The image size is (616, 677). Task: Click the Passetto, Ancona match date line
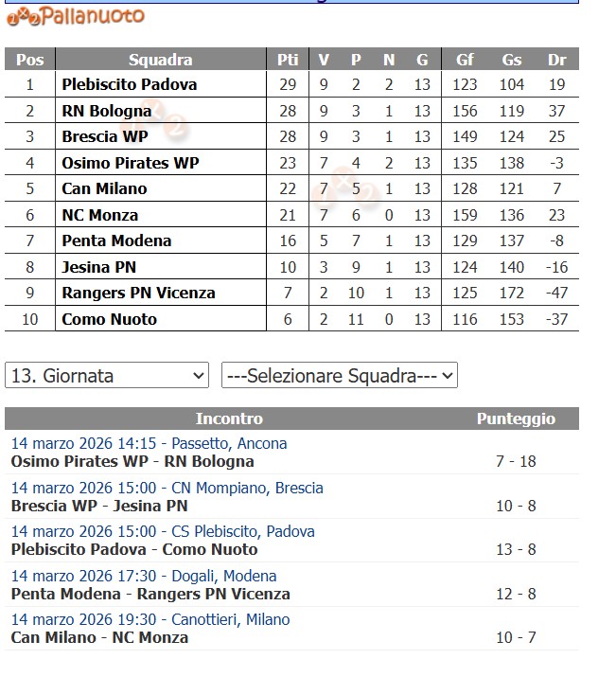(149, 443)
